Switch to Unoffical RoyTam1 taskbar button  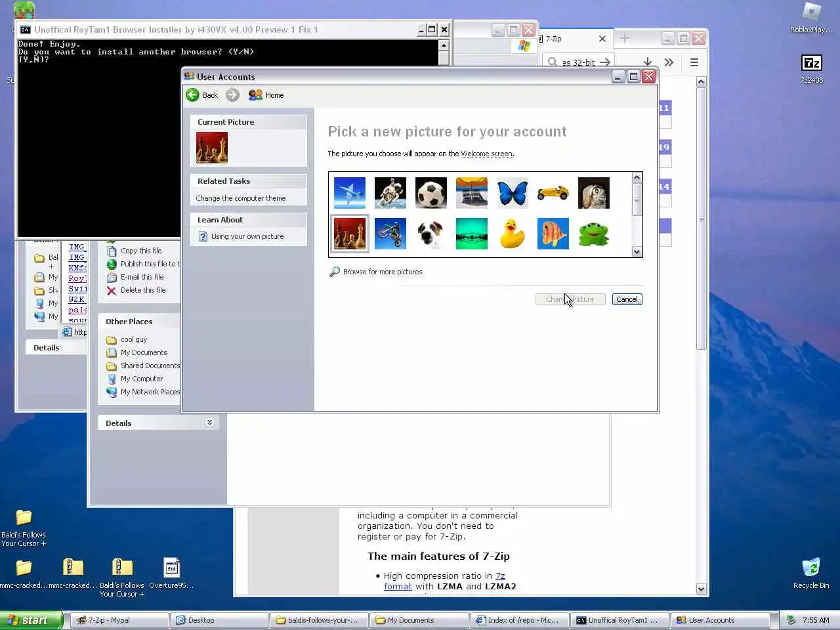click(619, 620)
